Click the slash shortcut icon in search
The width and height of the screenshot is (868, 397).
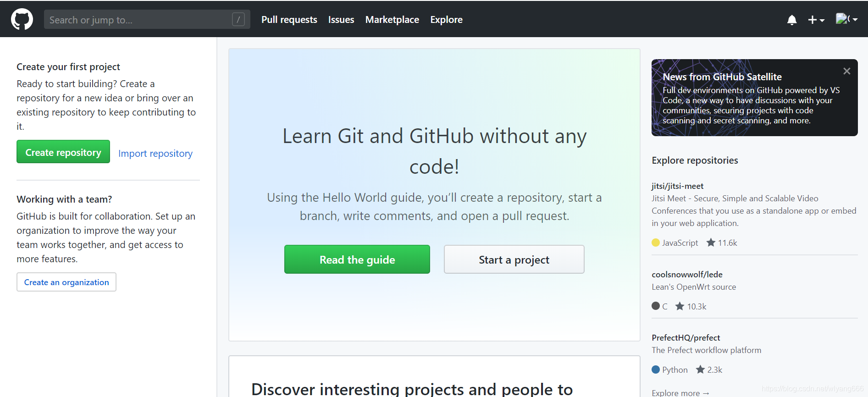click(238, 19)
